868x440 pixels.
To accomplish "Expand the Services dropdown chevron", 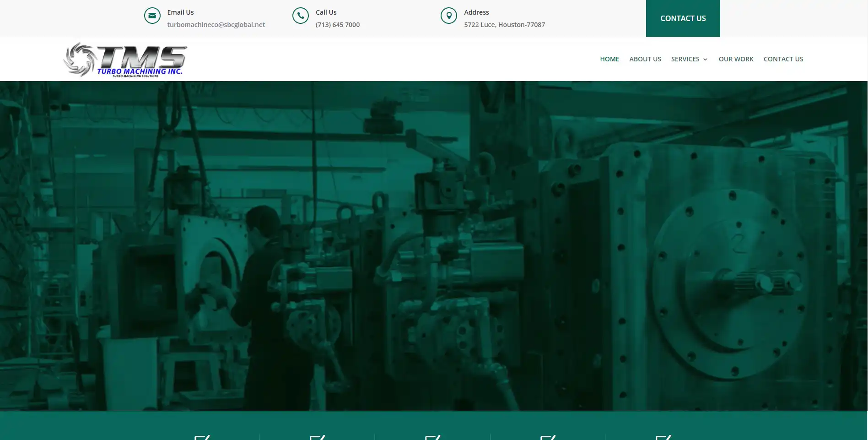I will tap(705, 60).
